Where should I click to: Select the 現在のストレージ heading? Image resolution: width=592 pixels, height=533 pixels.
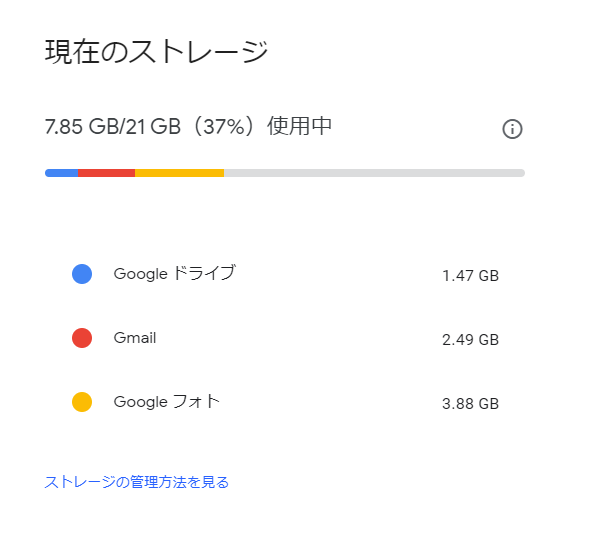156,51
